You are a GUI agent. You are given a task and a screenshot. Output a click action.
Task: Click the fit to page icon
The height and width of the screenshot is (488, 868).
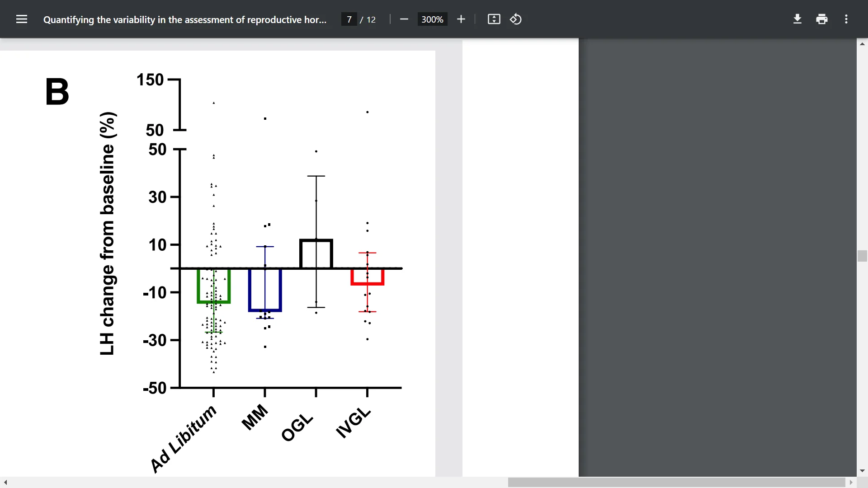coord(494,19)
